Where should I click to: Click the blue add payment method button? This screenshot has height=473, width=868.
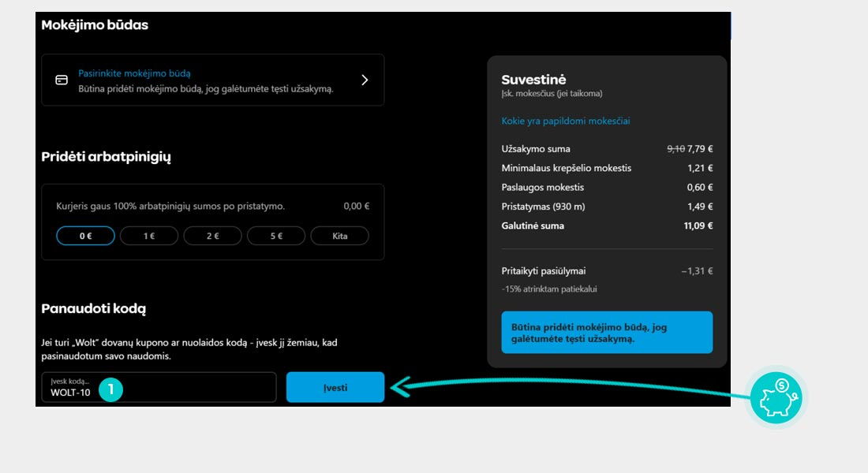pos(607,333)
